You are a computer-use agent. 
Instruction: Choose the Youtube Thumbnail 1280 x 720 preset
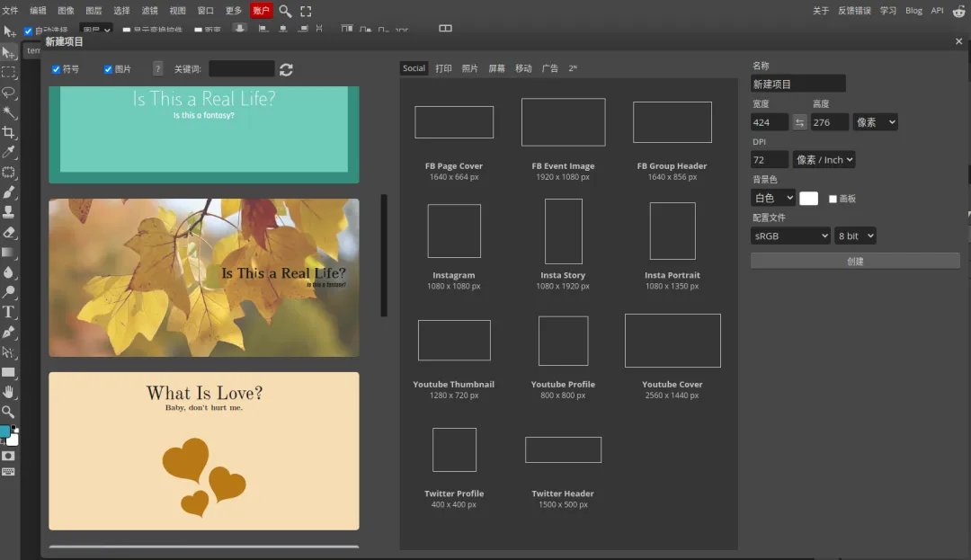tap(454, 341)
